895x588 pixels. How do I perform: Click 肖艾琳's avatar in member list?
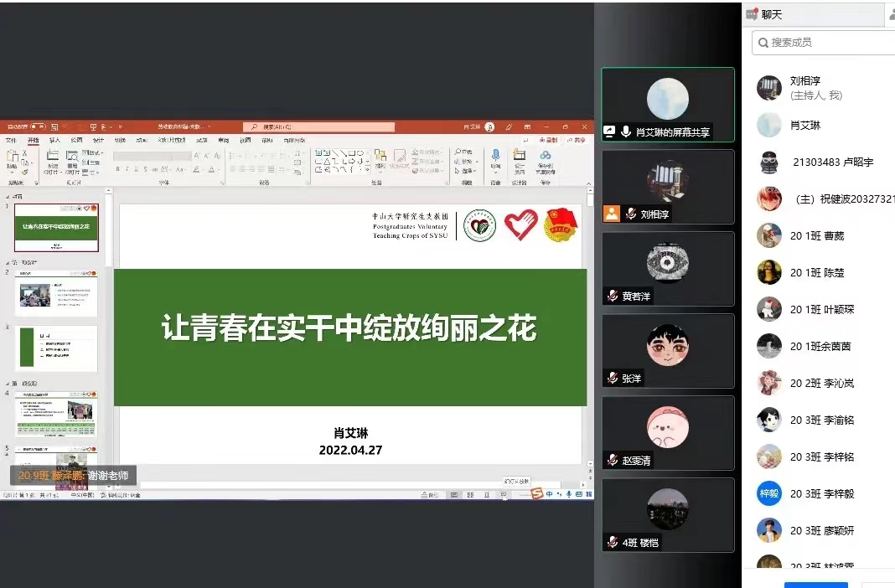(x=768, y=125)
